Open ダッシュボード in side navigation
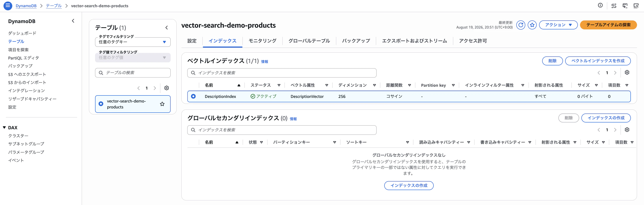Screen dimensions: 644x205 coord(22,33)
